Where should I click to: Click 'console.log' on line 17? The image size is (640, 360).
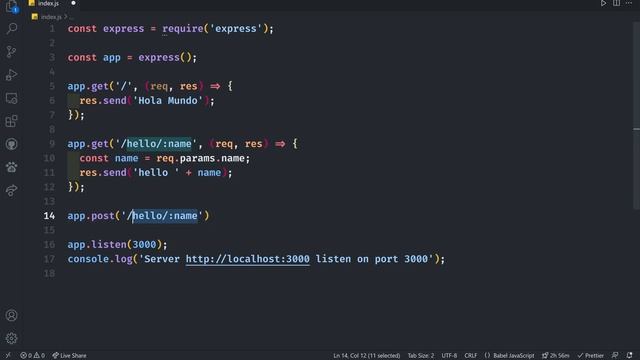tap(100, 259)
